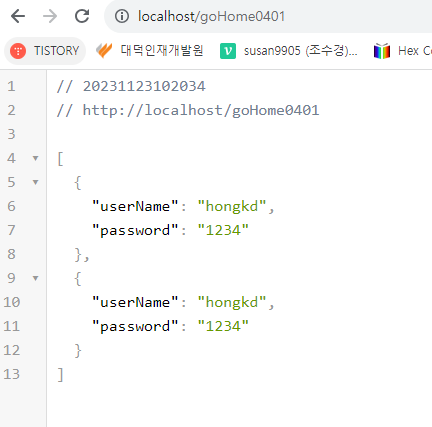Click the rainbow Hex bookmark icon
This screenshot has width=432, height=427.
(382, 51)
